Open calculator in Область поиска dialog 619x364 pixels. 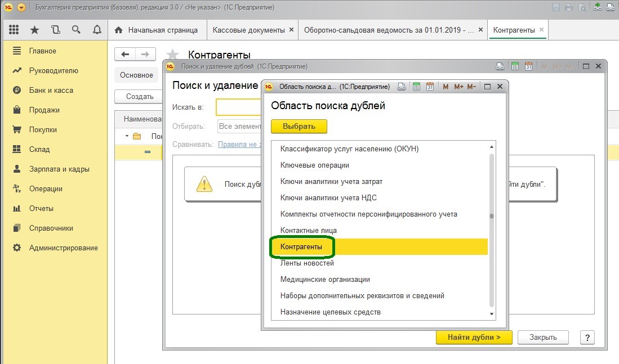416,87
